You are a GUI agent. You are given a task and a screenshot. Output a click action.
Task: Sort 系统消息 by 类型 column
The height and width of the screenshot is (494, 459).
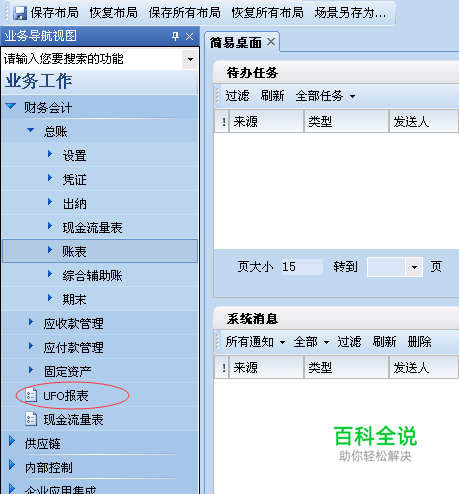[346, 367]
